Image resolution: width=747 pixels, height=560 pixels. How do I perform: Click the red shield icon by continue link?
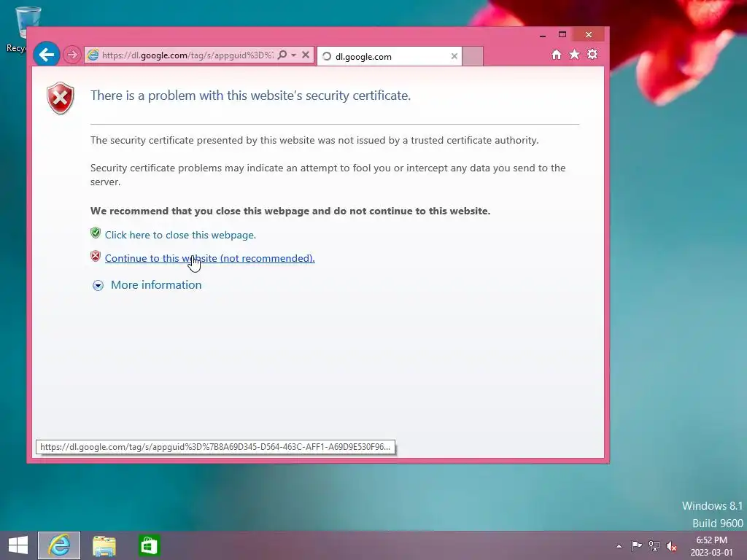pyautogui.click(x=96, y=256)
